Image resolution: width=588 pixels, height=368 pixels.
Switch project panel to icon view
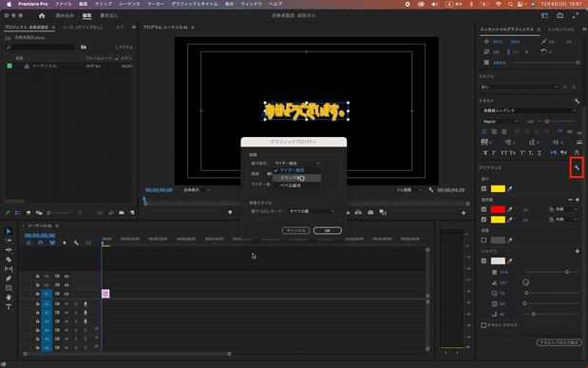tap(28, 213)
